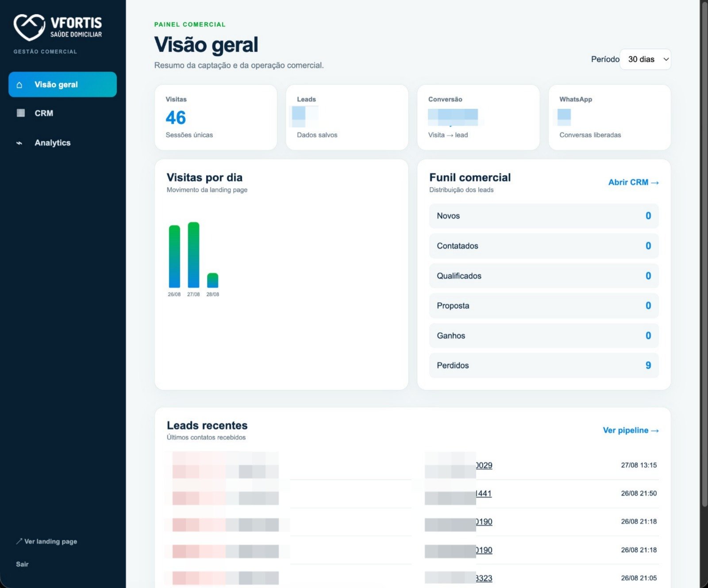
Task: Click phone number ending in 323
Action: [x=484, y=578]
